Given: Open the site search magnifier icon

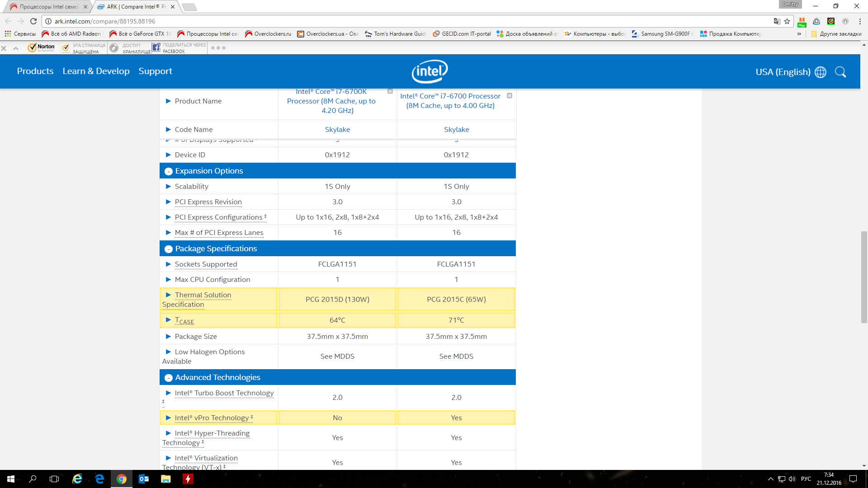Looking at the screenshot, I should 840,72.
